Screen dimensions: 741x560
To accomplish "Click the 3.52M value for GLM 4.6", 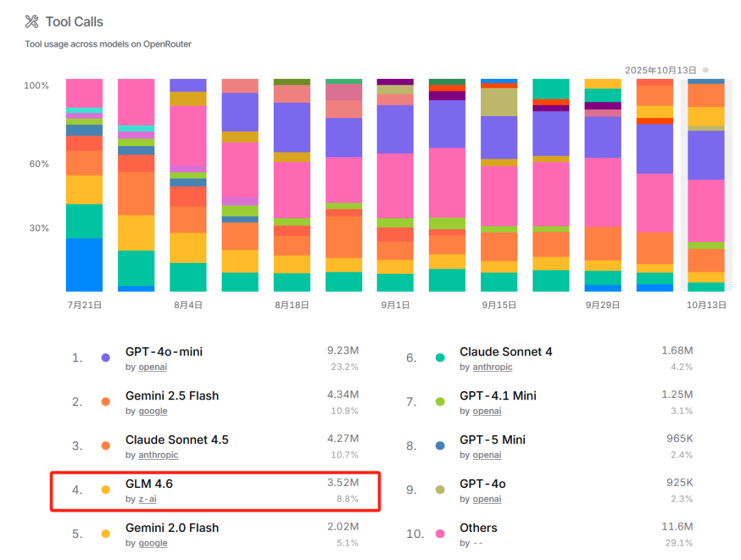I will (343, 482).
